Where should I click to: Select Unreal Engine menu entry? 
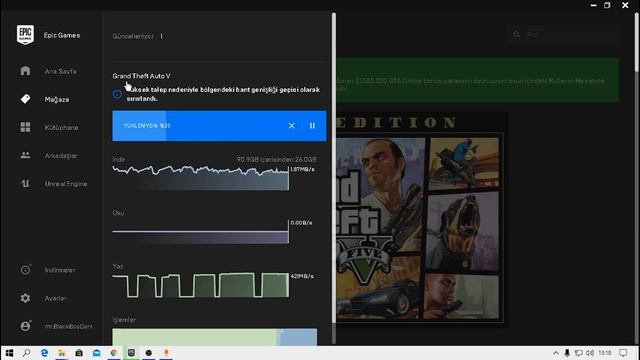coord(66,184)
